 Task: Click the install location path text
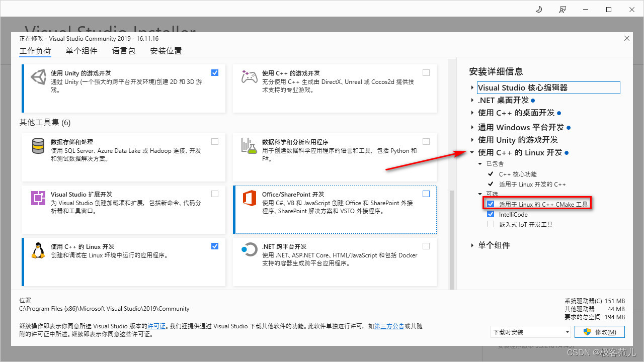(105, 309)
